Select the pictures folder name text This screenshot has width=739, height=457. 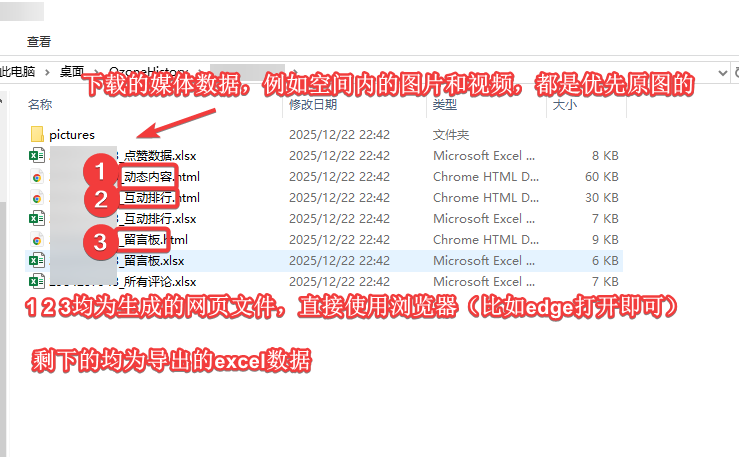[71, 134]
